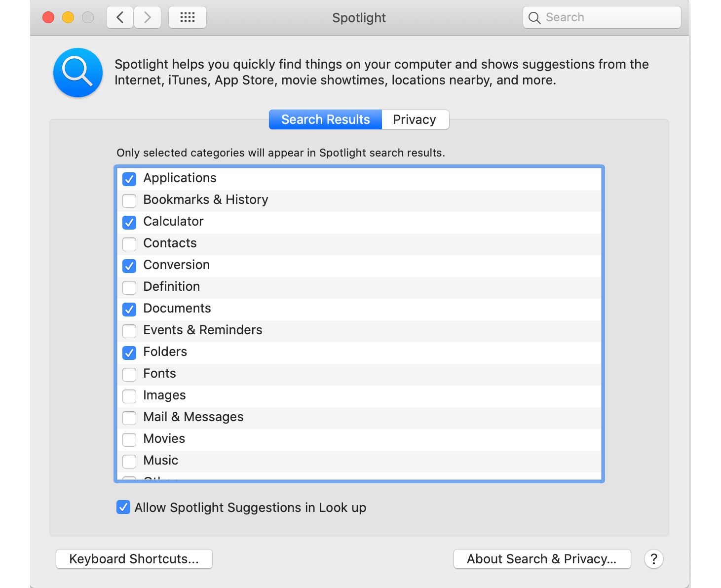Select the Music row label
Image resolution: width=721 pixels, height=588 pixels.
[x=160, y=460]
